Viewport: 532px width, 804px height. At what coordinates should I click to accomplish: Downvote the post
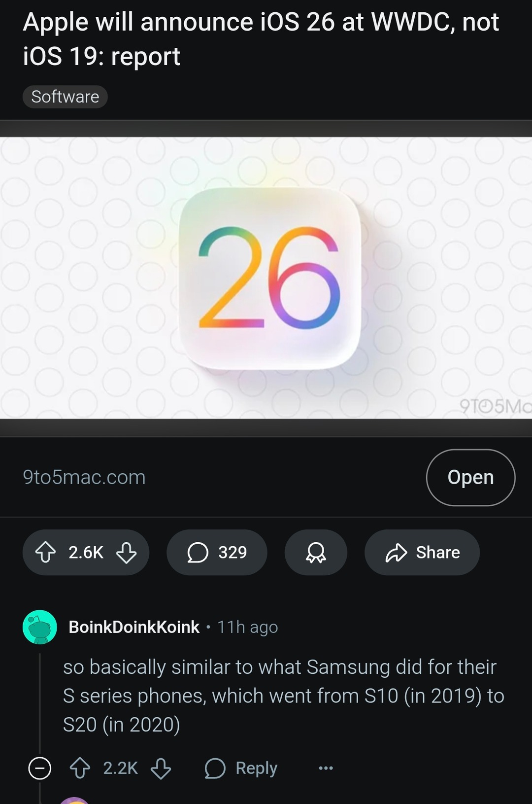pyautogui.click(x=126, y=553)
